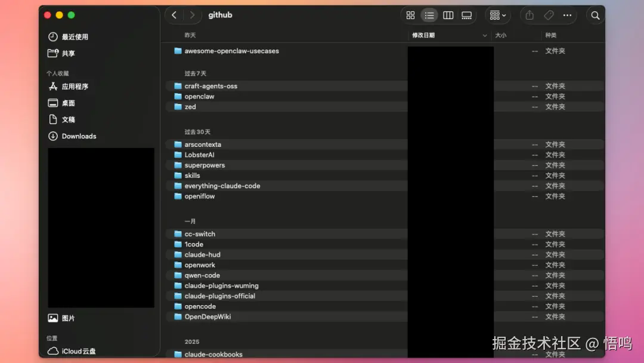
Task: Select the claude-plugins-official folder
Action: [219, 296]
